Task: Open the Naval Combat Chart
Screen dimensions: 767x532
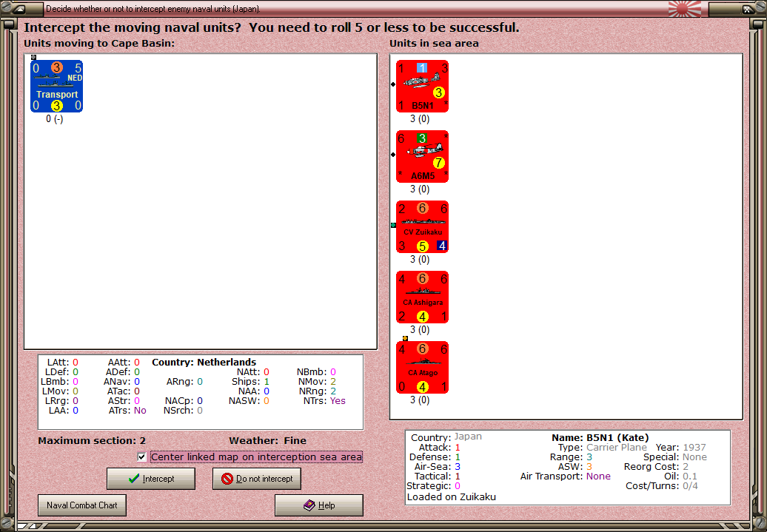Action: (x=81, y=505)
